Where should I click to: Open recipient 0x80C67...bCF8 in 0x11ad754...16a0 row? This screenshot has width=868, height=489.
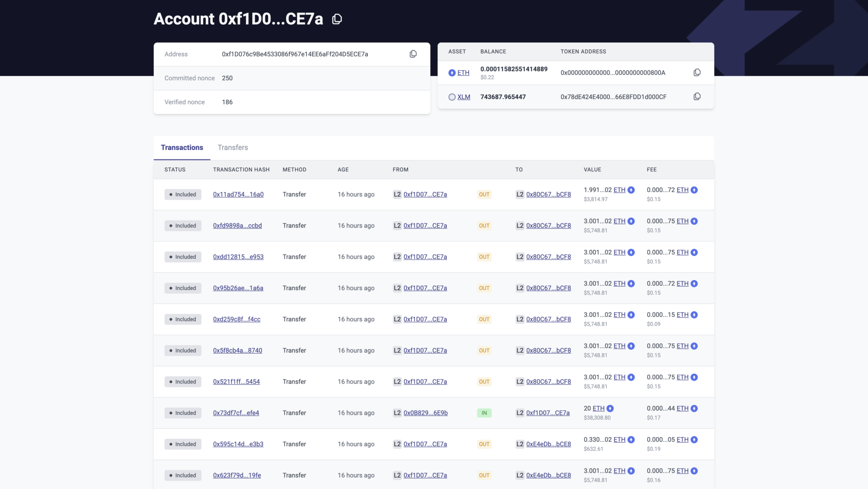pyautogui.click(x=548, y=194)
